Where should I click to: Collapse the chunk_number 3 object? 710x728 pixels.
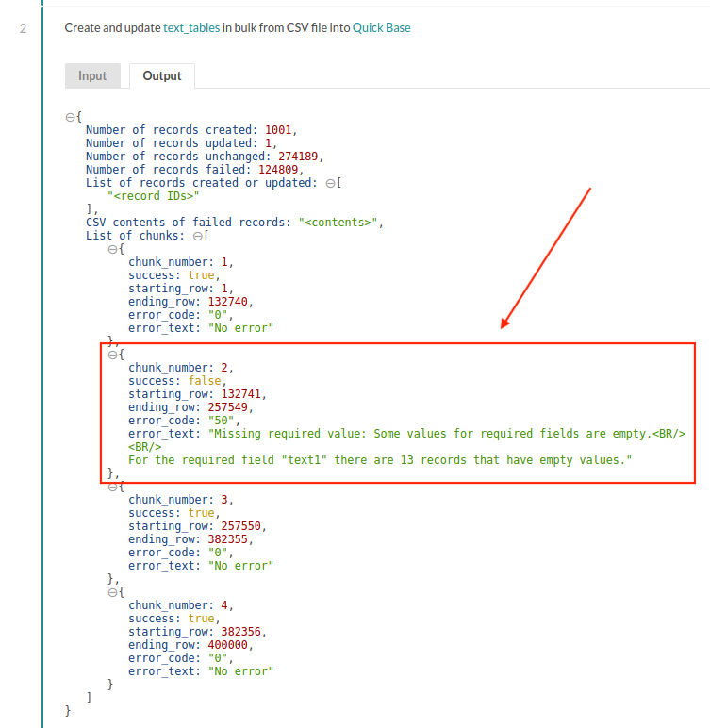112,487
